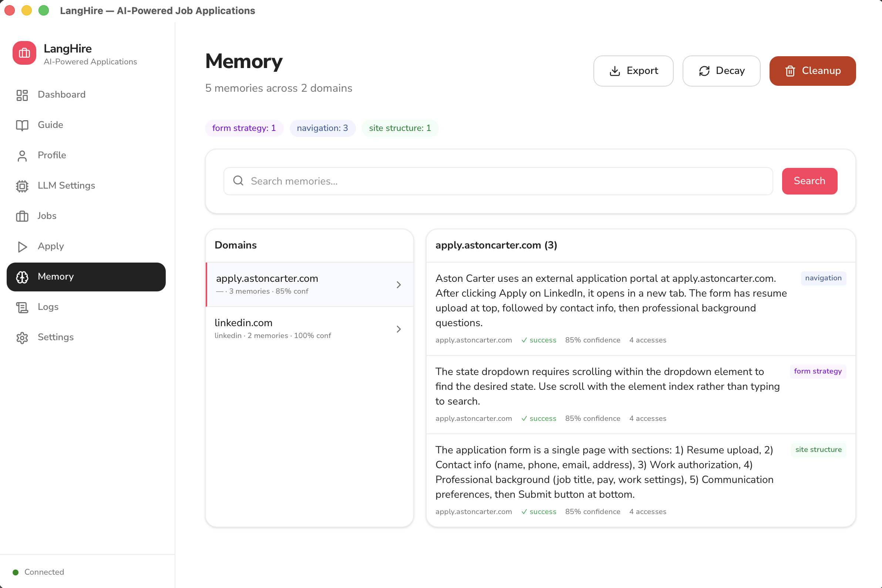Click the green Connected status dot
Screen dimensions: 882x588
16,572
